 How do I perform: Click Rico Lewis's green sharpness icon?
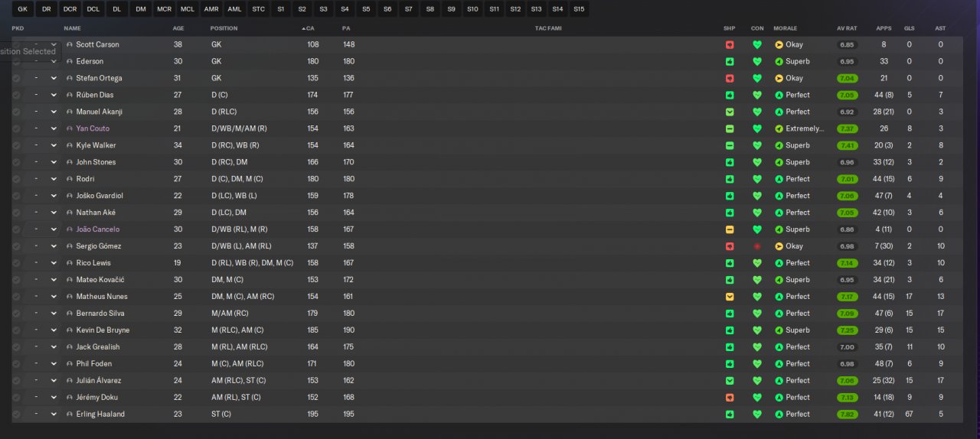point(730,262)
